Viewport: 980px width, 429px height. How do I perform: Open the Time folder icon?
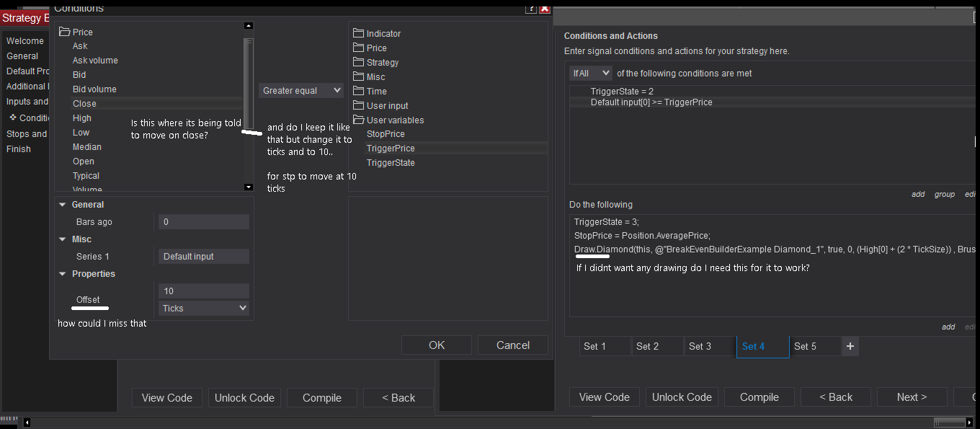359,91
